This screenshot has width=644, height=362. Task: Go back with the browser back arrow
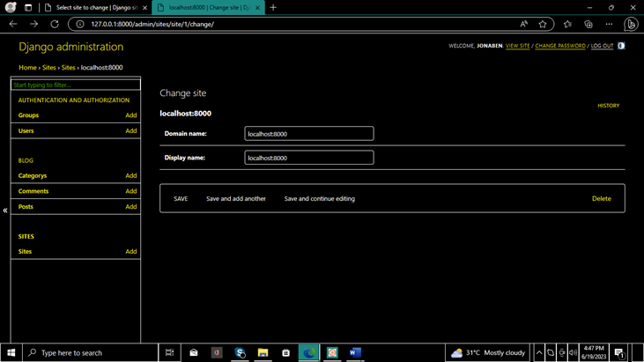coord(13,24)
